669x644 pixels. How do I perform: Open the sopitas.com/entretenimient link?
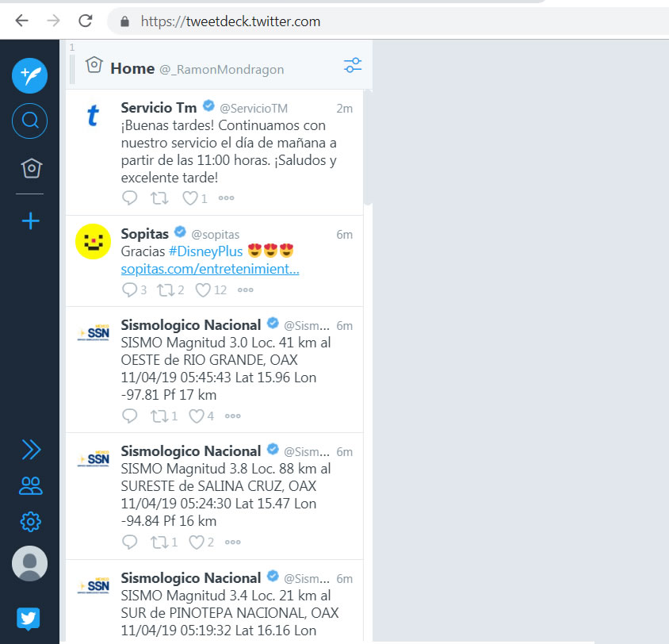click(x=210, y=269)
